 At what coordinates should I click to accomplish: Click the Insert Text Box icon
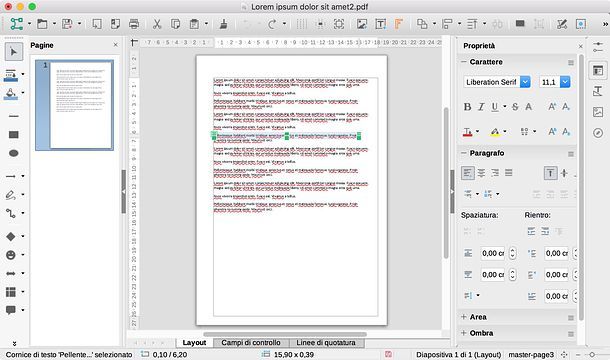click(x=380, y=24)
